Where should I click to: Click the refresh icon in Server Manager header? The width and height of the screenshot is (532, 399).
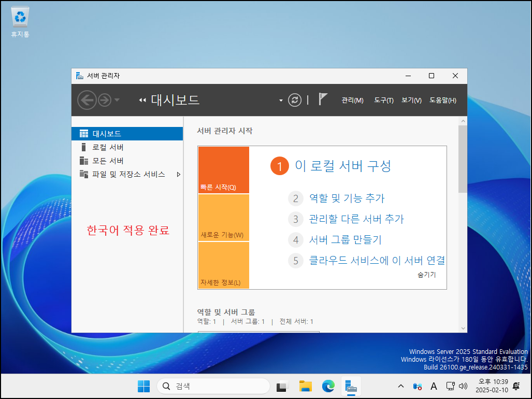[295, 100]
